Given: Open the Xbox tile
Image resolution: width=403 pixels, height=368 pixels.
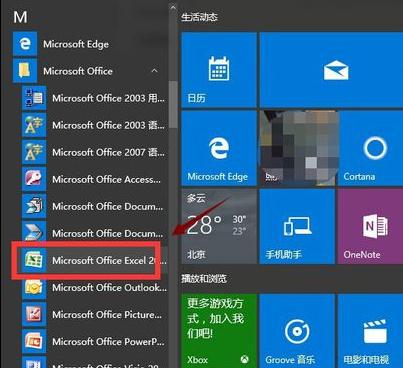Looking at the screenshot, I should click(219, 331).
